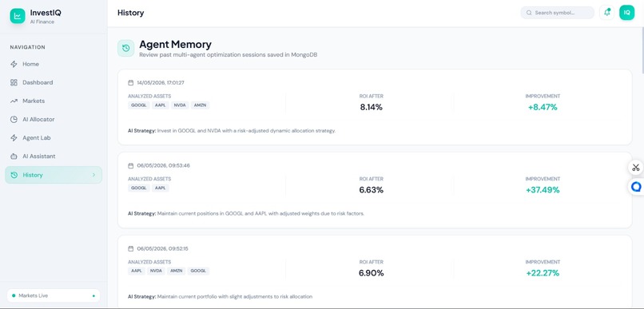The height and width of the screenshot is (309, 644).
Task: Click the InvestIQ logo icon
Action: [x=18, y=16]
